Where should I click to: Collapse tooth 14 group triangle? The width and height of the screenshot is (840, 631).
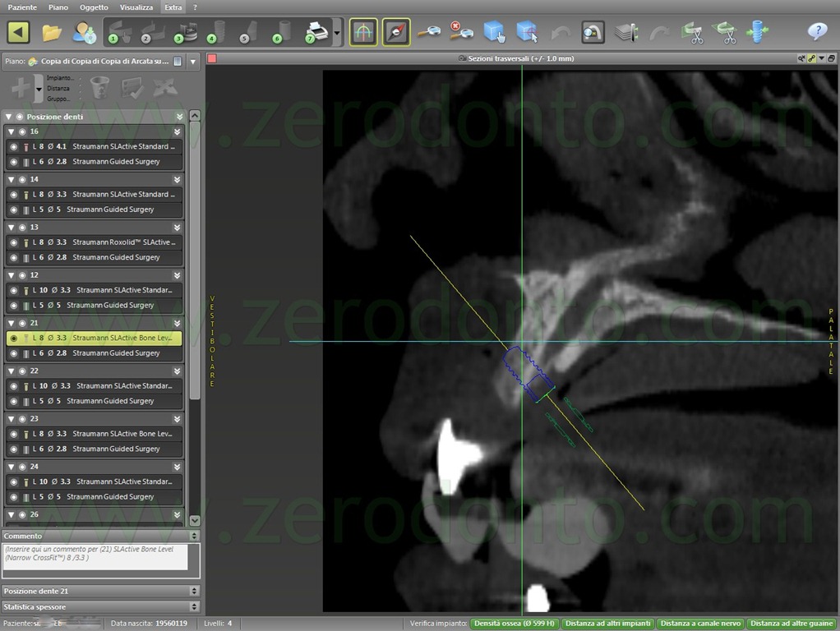12,179
